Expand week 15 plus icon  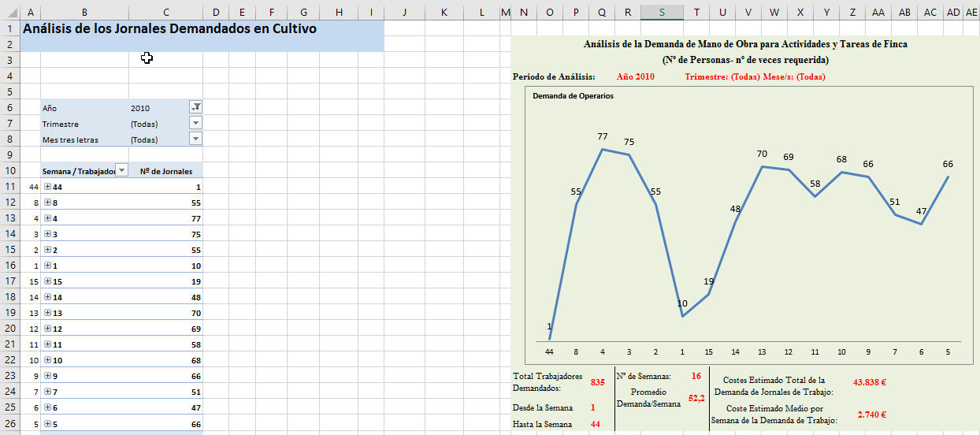pyautogui.click(x=47, y=281)
